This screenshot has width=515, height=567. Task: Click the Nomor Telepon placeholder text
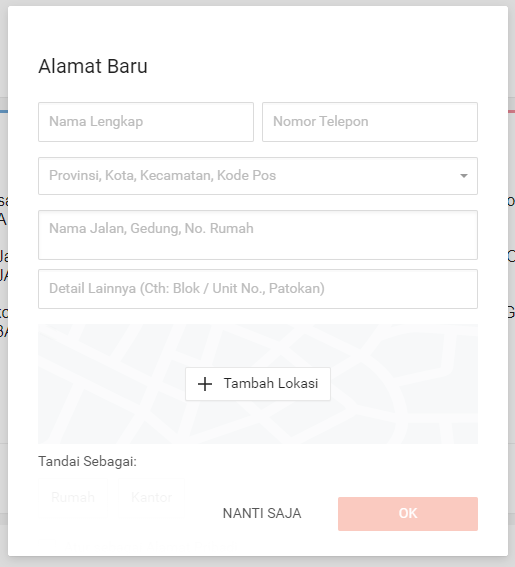click(x=321, y=122)
